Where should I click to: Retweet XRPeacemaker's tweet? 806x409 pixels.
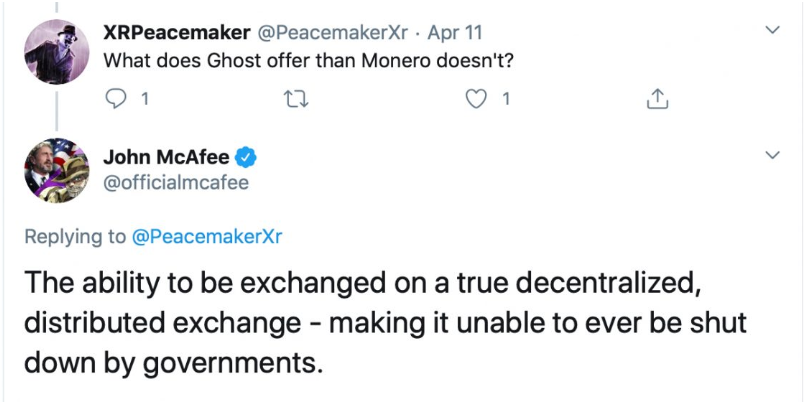[293, 99]
